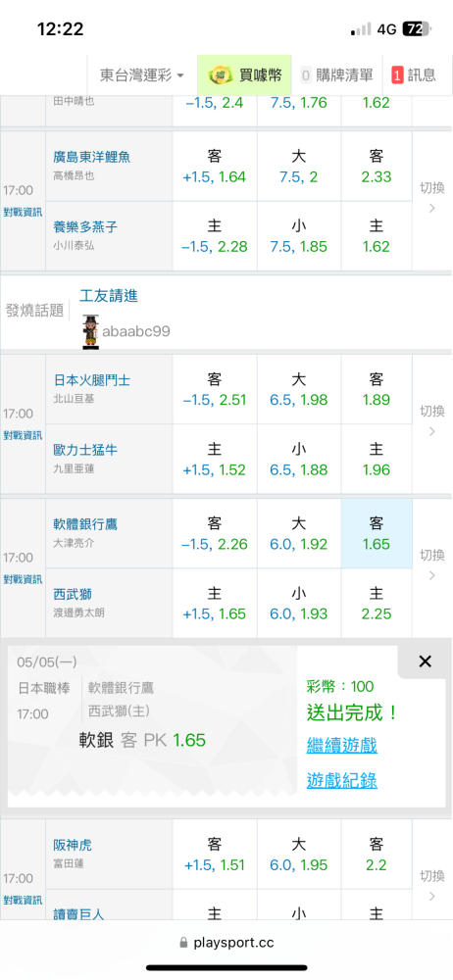Select 廣島 客 +1.5, 1.64 spread
The image size is (453, 980).
point(215,167)
